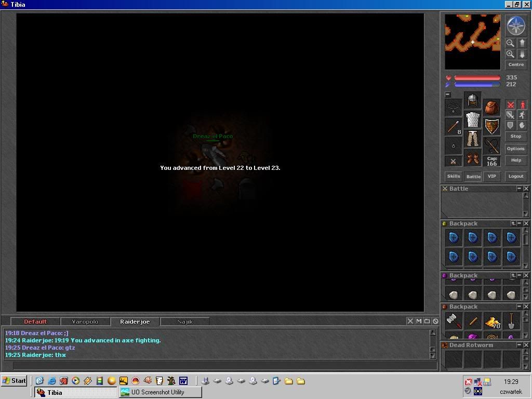The image size is (532, 399).
Task: Go up one level in purple-icon Backpack
Action: point(513,275)
